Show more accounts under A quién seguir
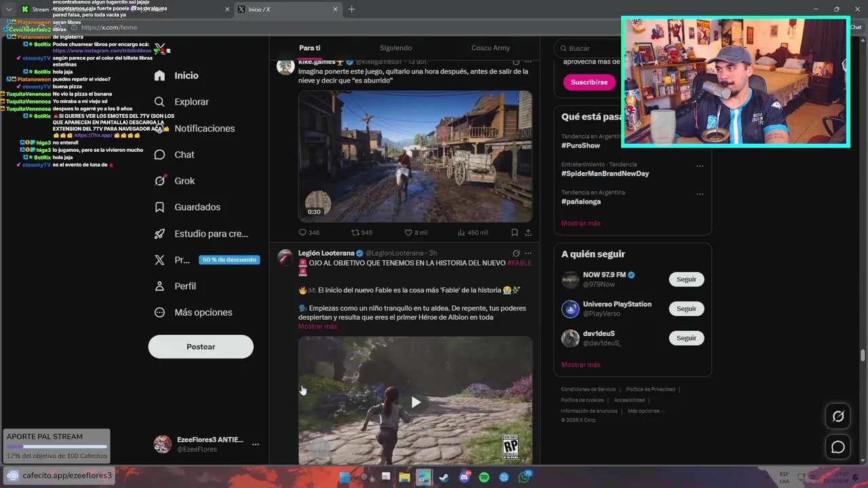This screenshot has height=488, width=868. (580, 365)
